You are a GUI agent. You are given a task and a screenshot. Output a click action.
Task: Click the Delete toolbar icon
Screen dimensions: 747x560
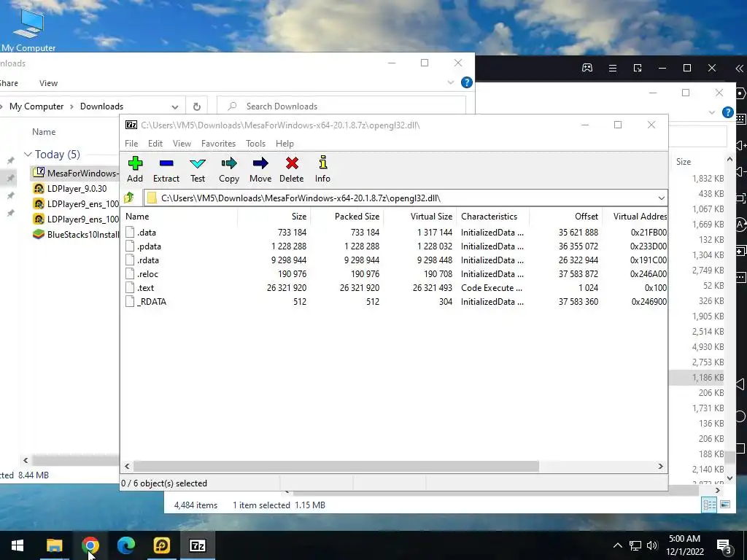pyautogui.click(x=292, y=169)
